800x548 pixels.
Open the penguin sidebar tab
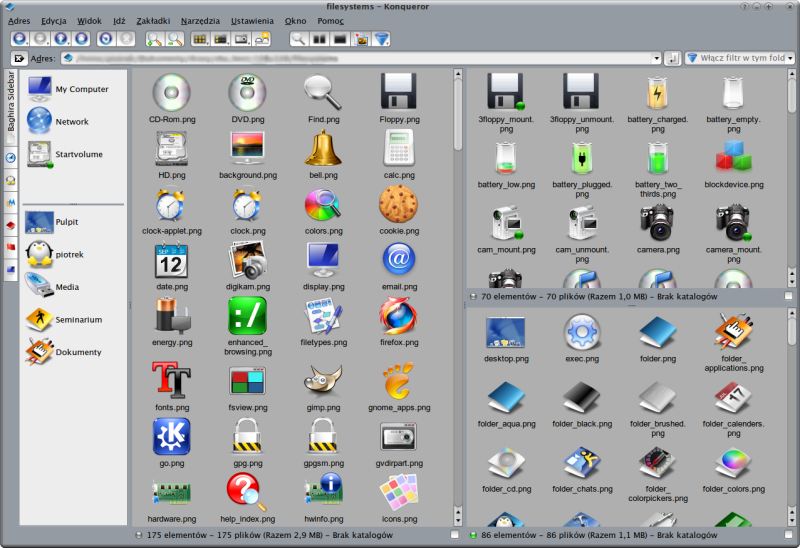(11, 180)
